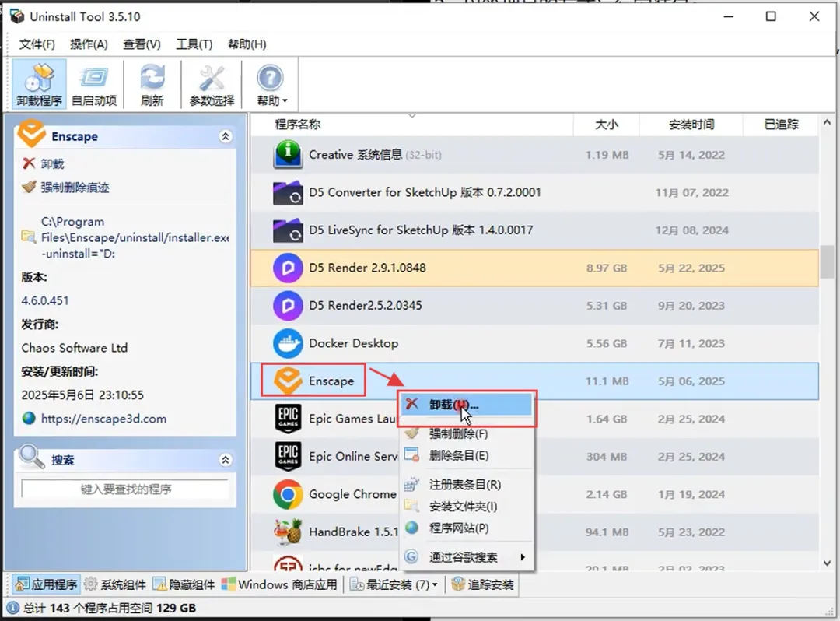Open the https://enscape3d.com link

pyautogui.click(x=104, y=419)
